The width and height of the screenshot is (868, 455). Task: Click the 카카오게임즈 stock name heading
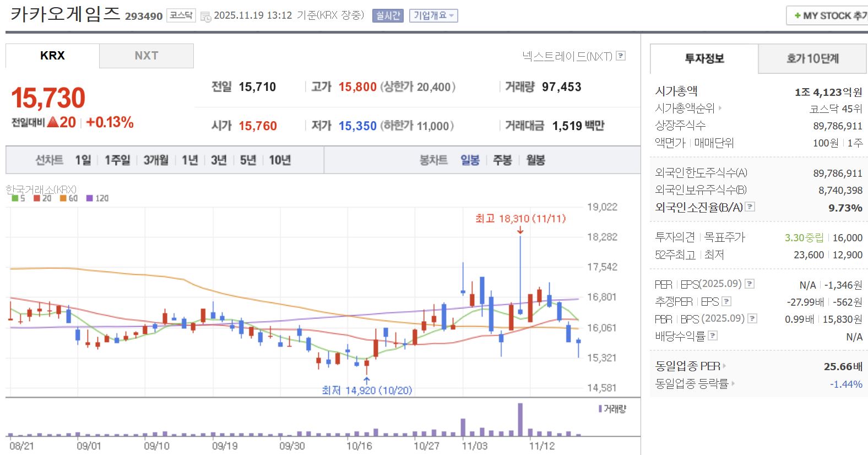click(x=66, y=13)
